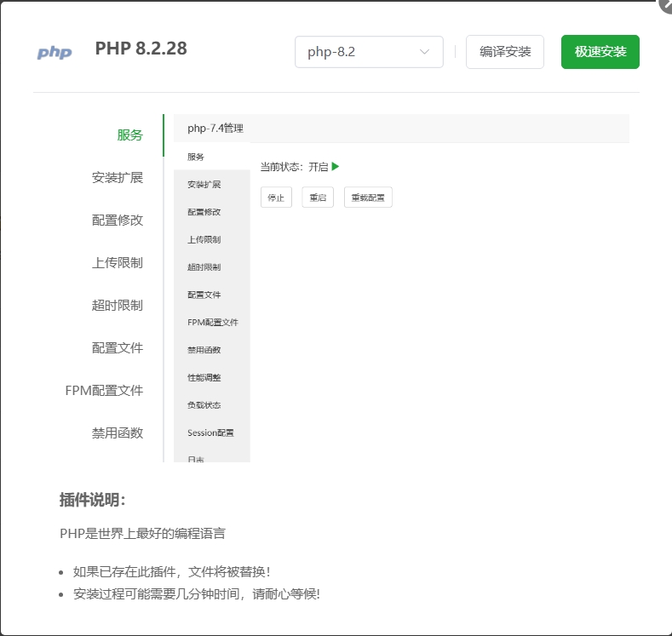Switch to large 安装扩展 sidebar tab

tap(118, 178)
